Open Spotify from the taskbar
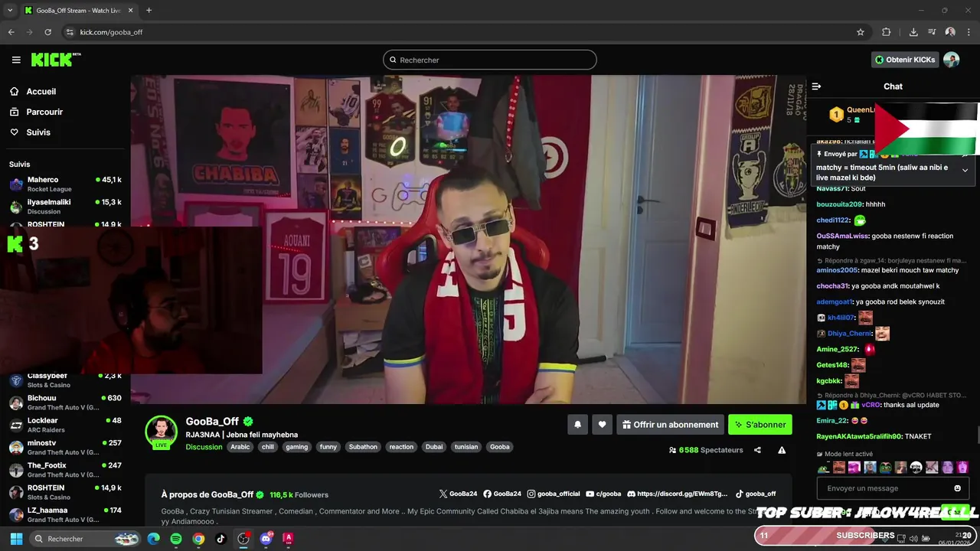This screenshot has height=551, width=980. click(176, 539)
